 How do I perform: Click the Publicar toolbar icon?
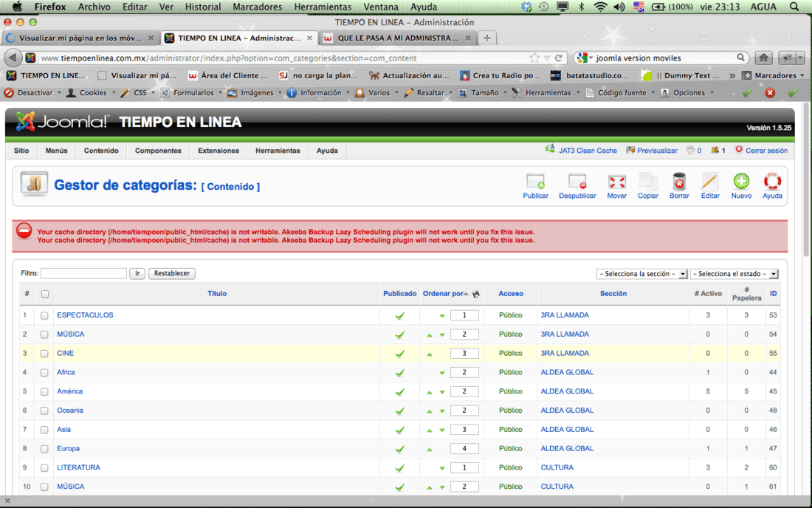click(x=535, y=182)
